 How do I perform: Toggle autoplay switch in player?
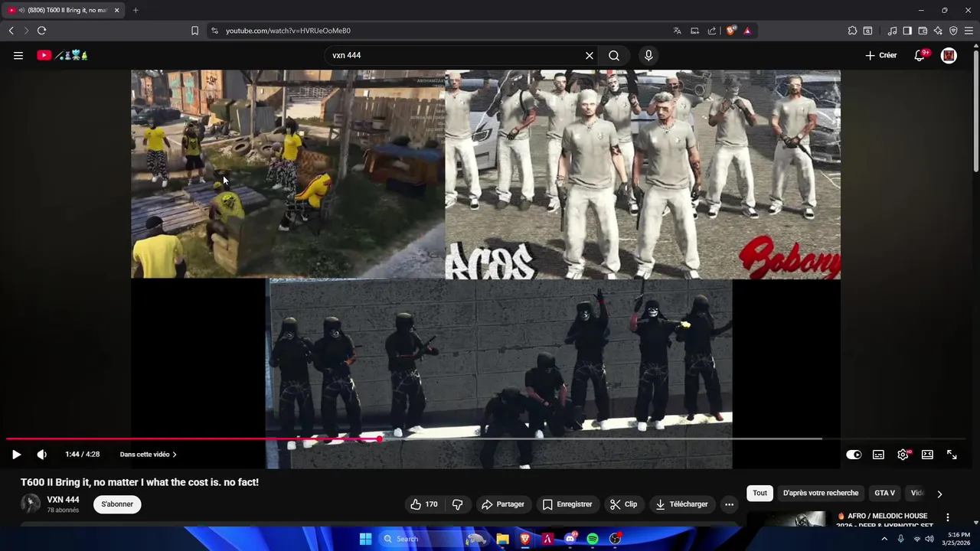click(854, 455)
